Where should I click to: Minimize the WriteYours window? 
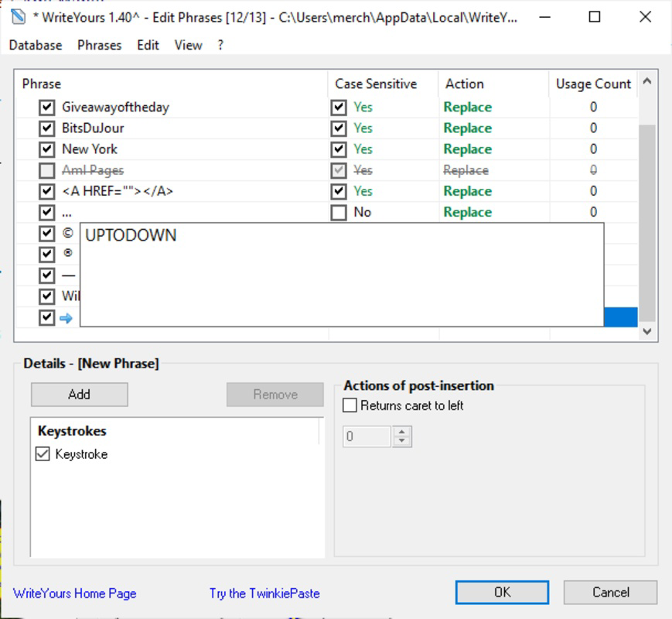point(544,17)
